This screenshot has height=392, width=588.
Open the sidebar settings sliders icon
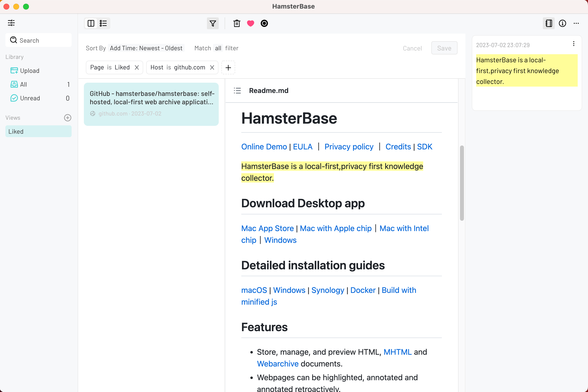(x=11, y=23)
